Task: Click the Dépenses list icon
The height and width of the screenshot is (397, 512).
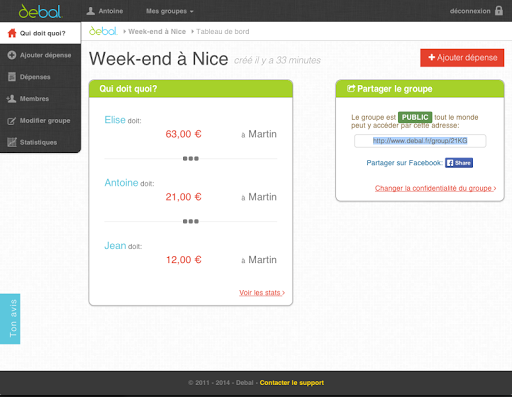Action: click(x=12, y=77)
